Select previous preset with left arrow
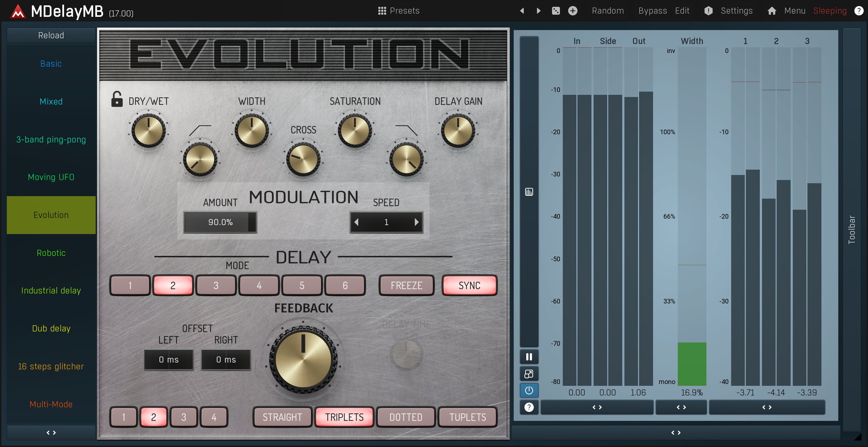The height and width of the screenshot is (447, 868). coord(522,11)
